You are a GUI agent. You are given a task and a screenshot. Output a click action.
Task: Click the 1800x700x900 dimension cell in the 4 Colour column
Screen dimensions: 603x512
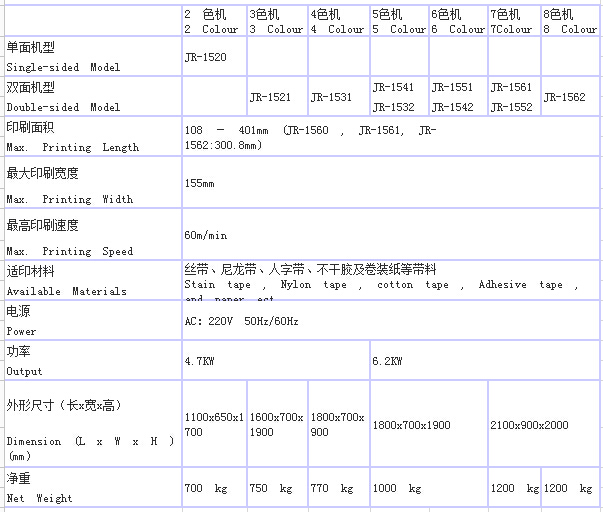pos(339,423)
